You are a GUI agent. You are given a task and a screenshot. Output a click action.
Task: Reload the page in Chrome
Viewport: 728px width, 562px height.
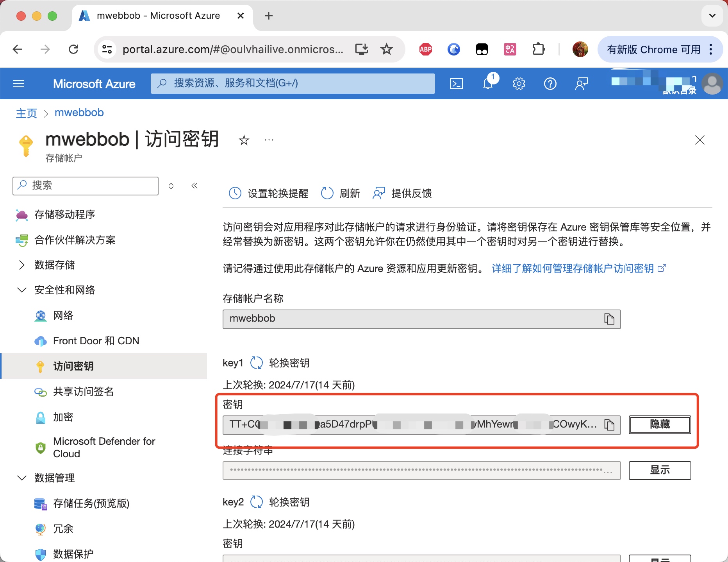(73, 49)
